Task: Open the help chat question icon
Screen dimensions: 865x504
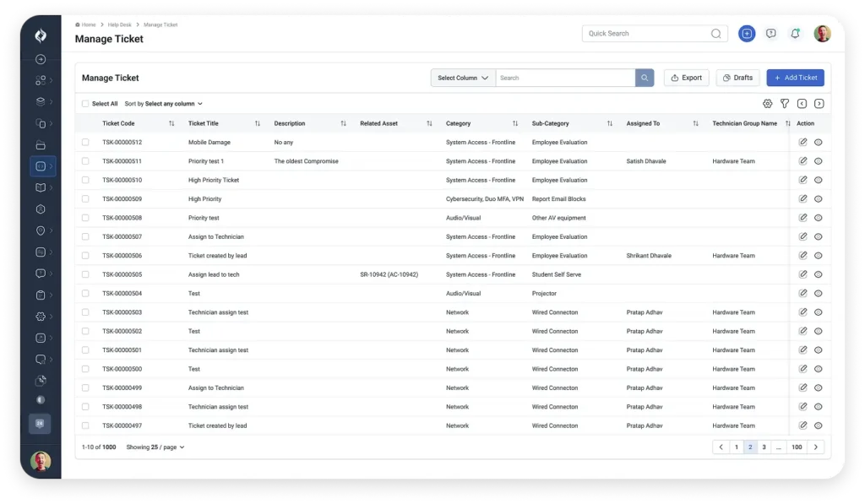Action: pos(770,34)
